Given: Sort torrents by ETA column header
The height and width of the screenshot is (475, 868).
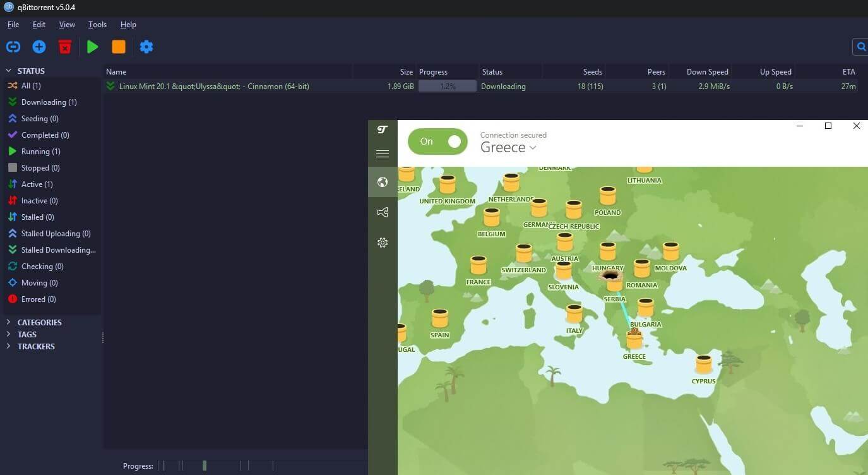Looking at the screenshot, I should click(x=848, y=72).
